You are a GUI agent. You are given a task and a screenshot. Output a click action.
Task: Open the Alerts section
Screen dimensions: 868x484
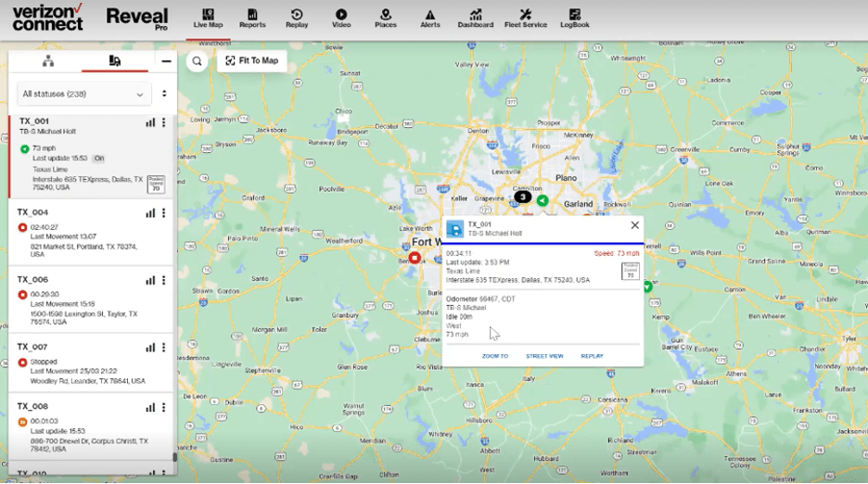pos(430,19)
